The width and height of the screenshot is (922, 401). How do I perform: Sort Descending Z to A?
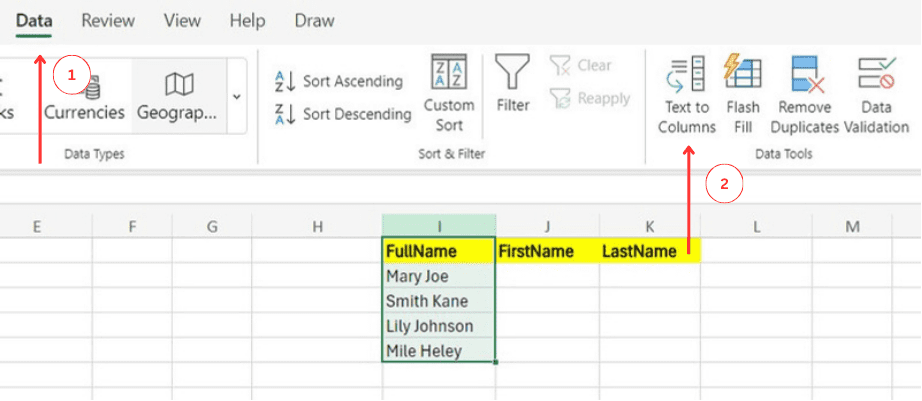tap(342, 114)
